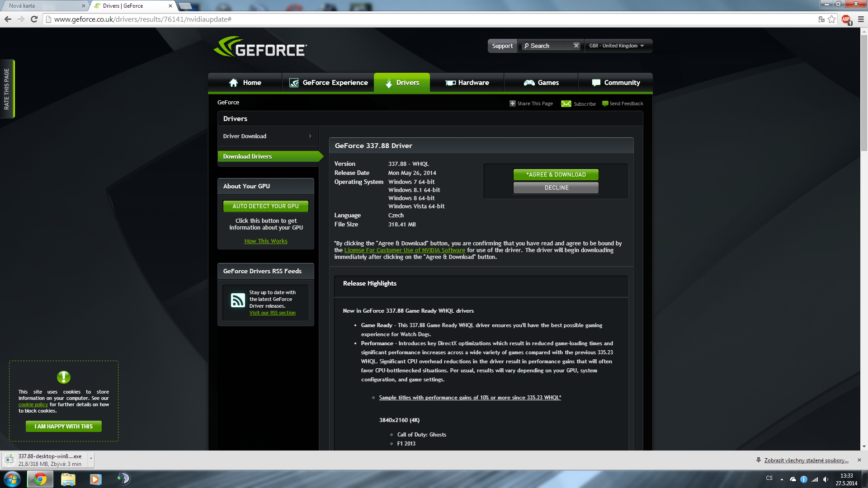Click the browser reload icon

[x=34, y=19]
